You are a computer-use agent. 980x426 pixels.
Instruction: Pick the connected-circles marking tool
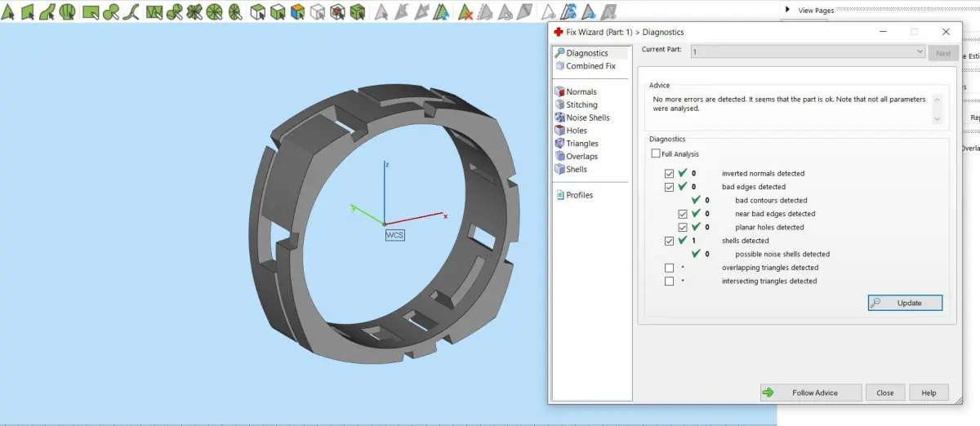coord(111,11)
